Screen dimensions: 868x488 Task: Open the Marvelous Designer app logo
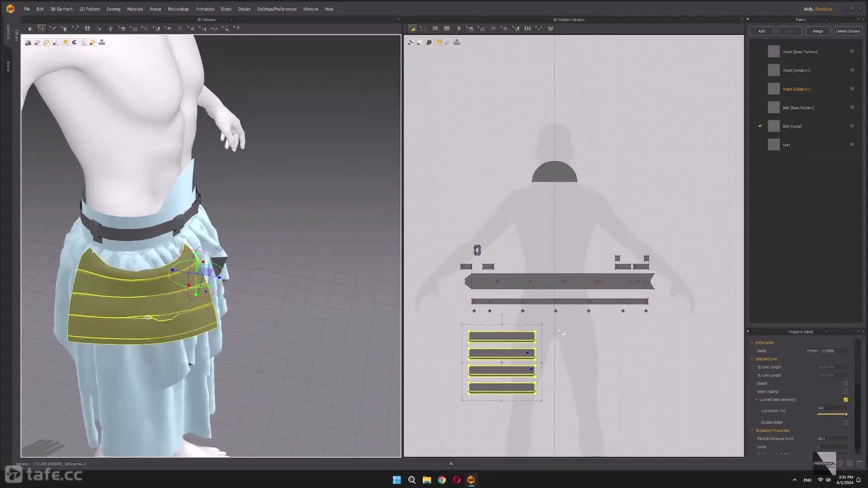10,9
